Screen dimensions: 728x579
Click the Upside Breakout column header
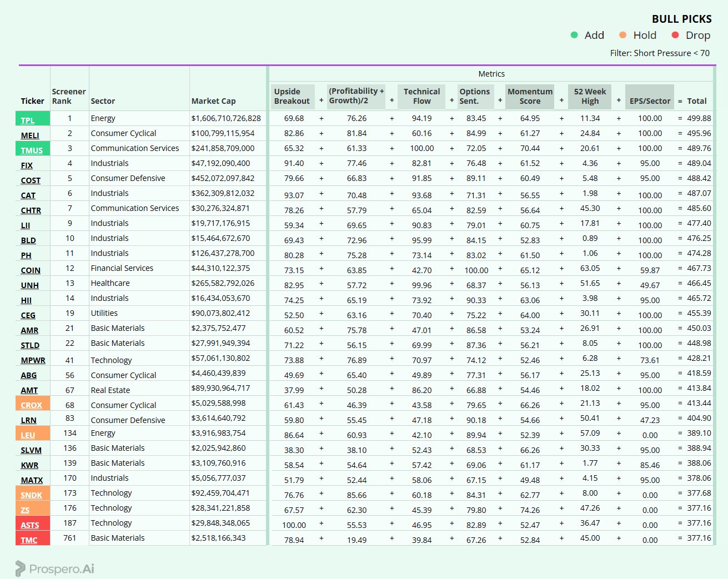coord(293,97)
